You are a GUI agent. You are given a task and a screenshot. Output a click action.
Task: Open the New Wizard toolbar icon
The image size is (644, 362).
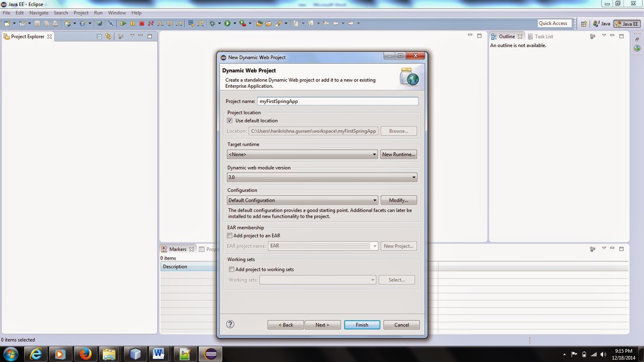pyautogui.click(x=7, y=23)
